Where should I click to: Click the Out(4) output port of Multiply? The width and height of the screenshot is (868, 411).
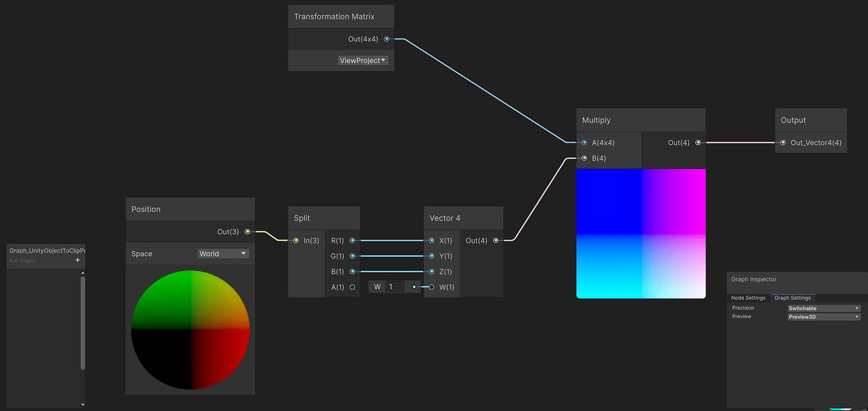(698, 142)
